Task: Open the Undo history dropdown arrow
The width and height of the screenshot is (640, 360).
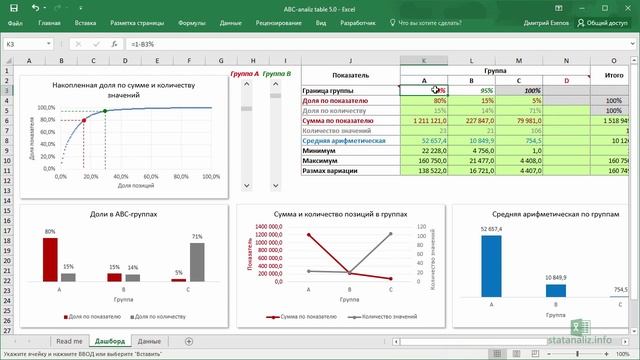Action: point(44,8)
